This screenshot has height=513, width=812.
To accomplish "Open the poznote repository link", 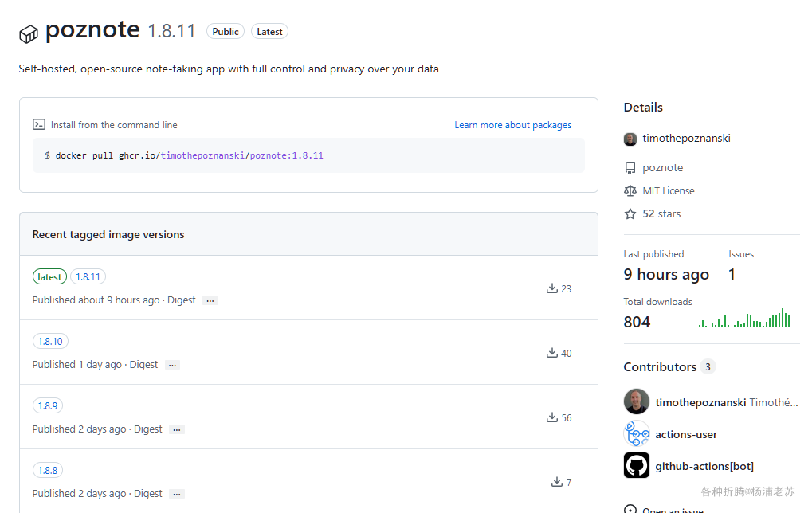I will click(x=662, y=168).
